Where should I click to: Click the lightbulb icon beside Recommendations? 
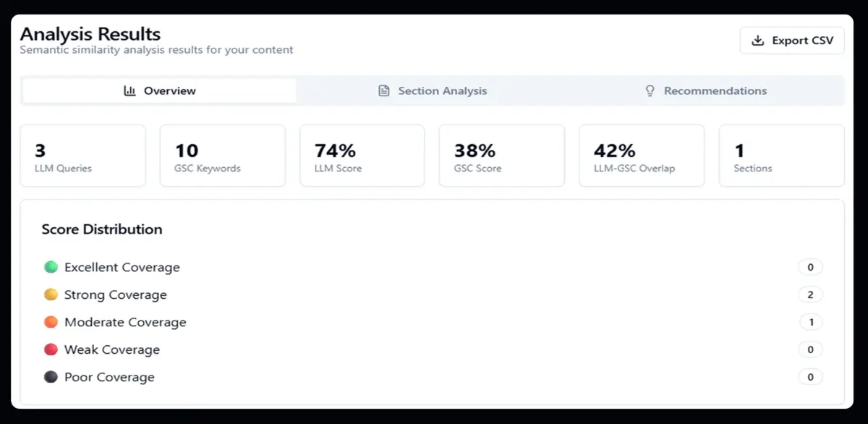(650, 90)
